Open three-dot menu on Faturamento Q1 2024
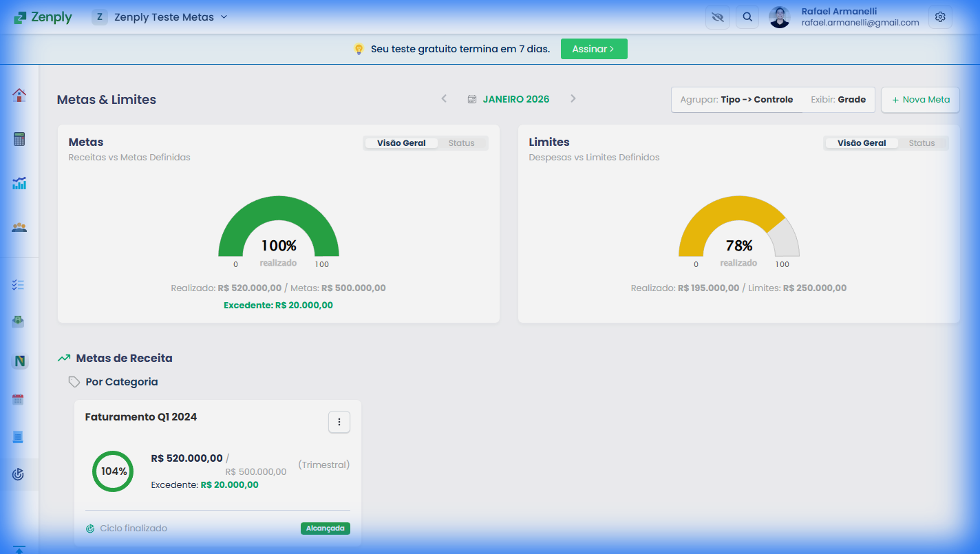 [339, 422]
